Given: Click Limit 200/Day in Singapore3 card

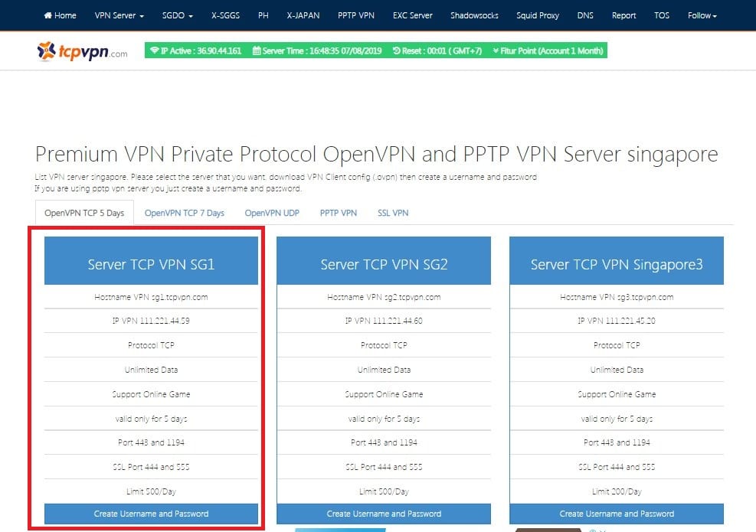Looking at the screenshot, I should 617,491.
